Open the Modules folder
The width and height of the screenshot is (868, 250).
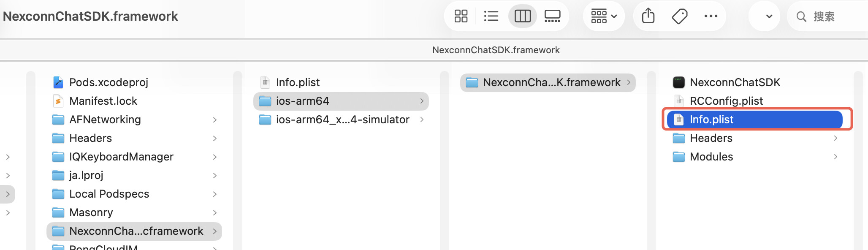point(711,157)
